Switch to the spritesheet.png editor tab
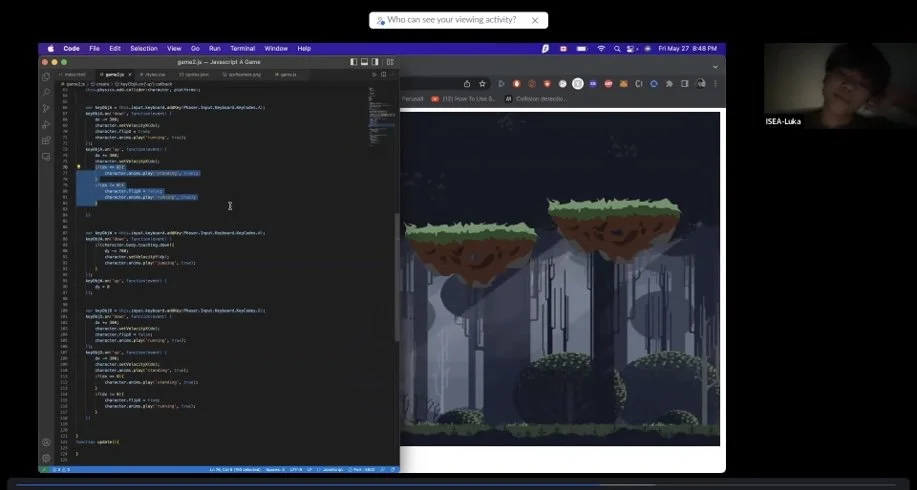Image resolution: width=917 pixels, height=490 pixels. pyautogui.click(x=243, y=75)
